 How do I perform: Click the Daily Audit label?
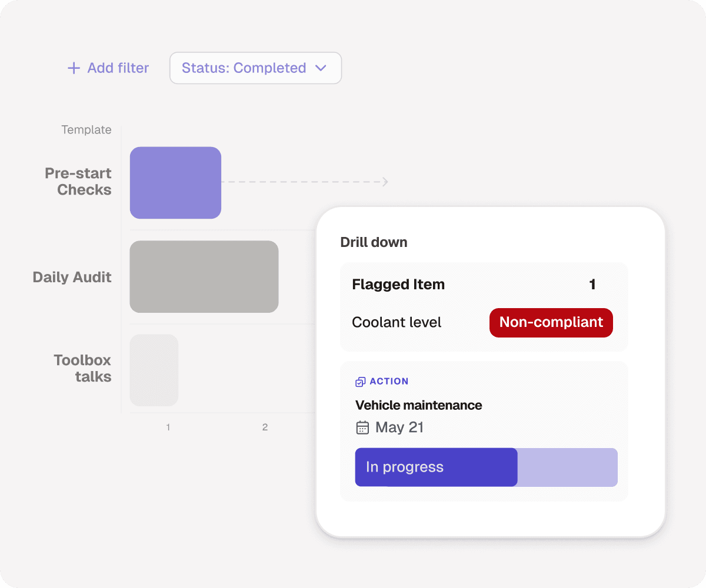click(x=72, y=277)
